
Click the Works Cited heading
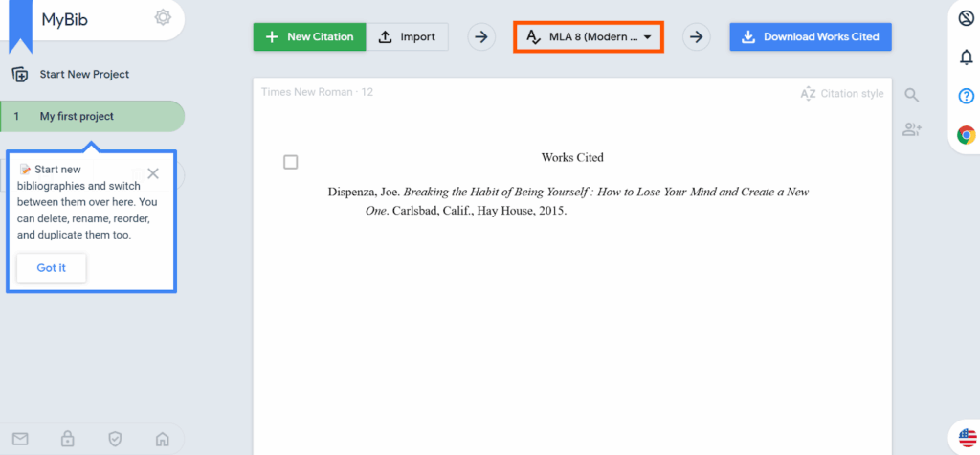[x=572, y=158]
